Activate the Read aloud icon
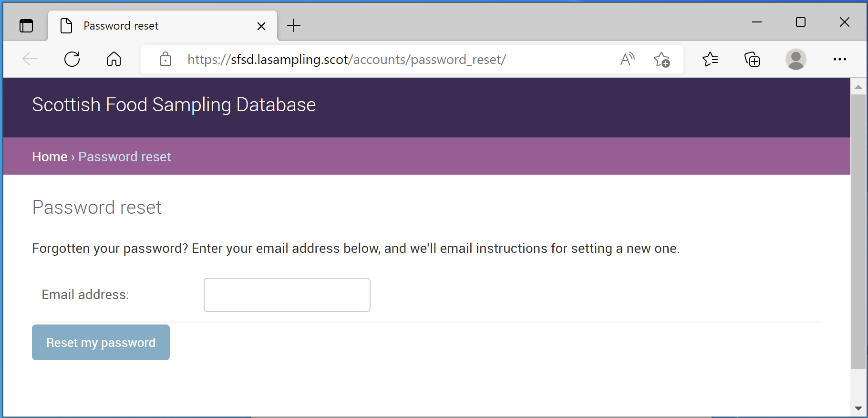The width and height of the screenshot is (868, 418). (x=627, y=59)
